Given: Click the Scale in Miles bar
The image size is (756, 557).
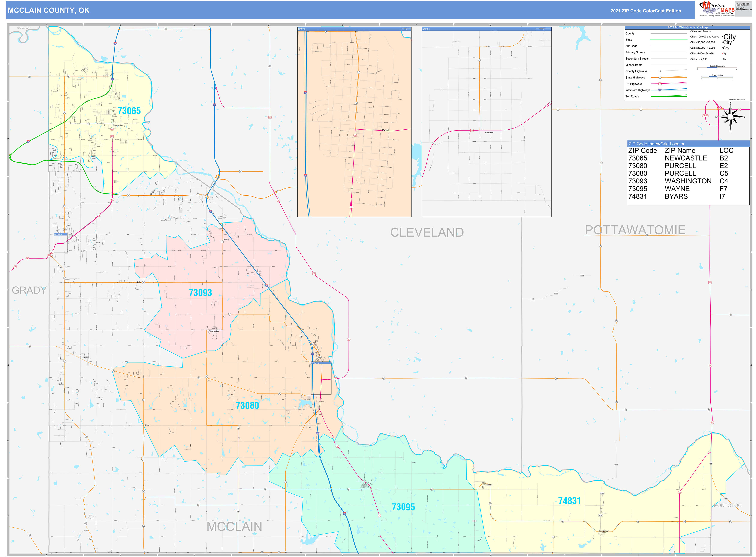Looking at the screenshot, I should click(x=717, y=77).
